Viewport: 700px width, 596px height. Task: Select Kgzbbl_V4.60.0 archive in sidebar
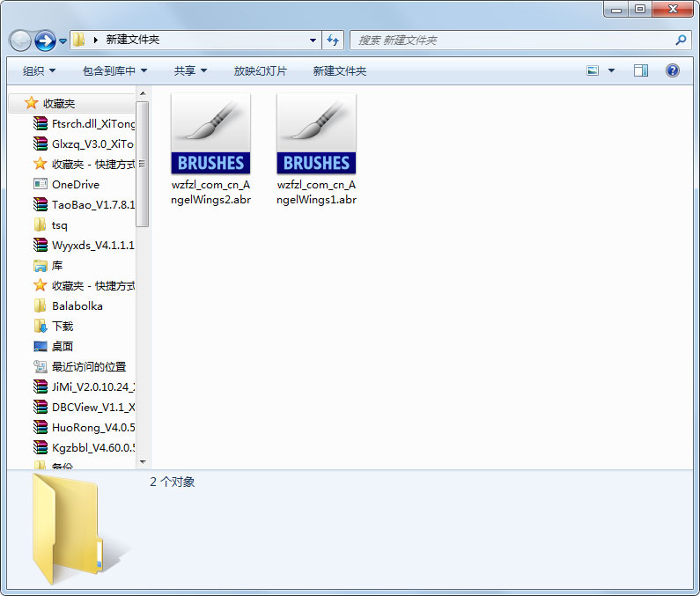(84, 448)
